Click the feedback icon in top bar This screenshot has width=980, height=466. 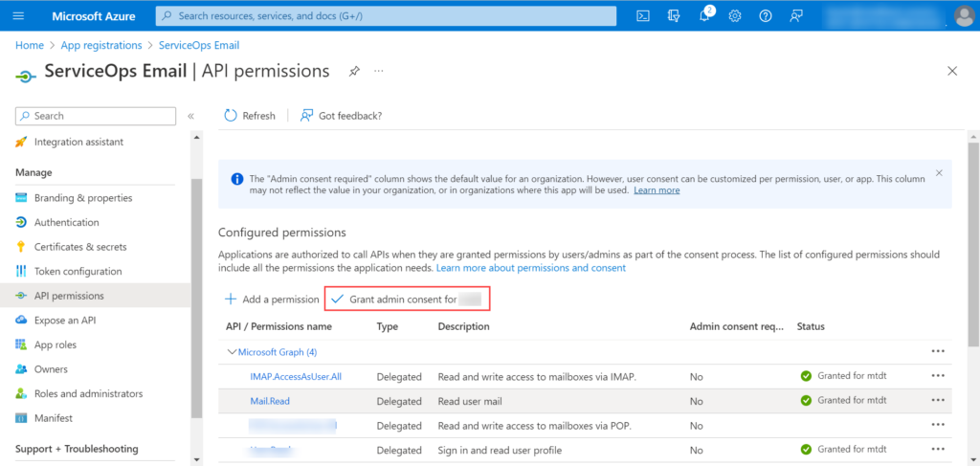pos(796,15)
